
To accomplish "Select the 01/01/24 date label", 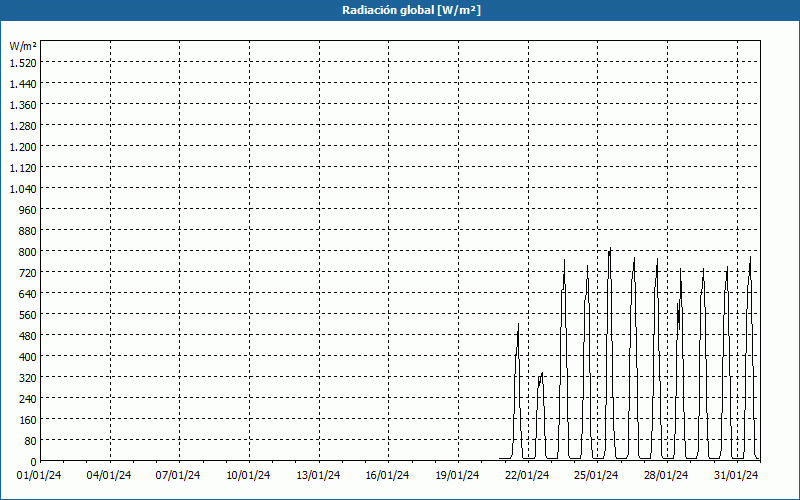I will [40, 476].
